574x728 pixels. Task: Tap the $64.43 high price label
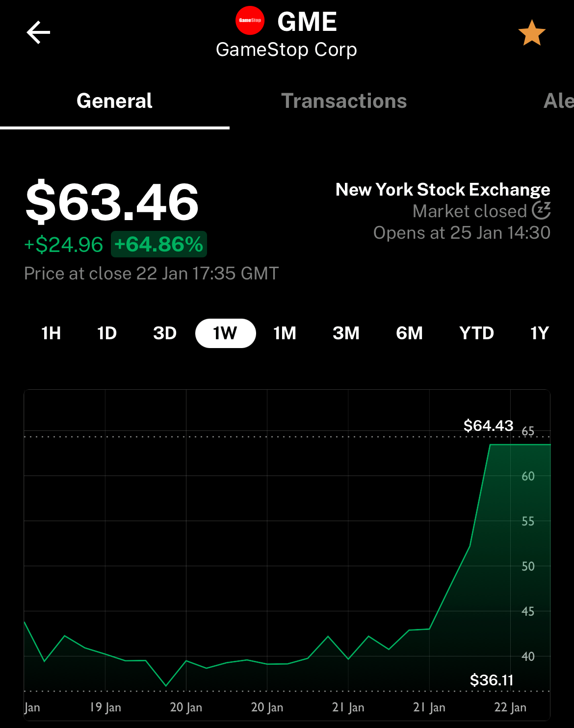pyautogui.click(x=489, y=426)
